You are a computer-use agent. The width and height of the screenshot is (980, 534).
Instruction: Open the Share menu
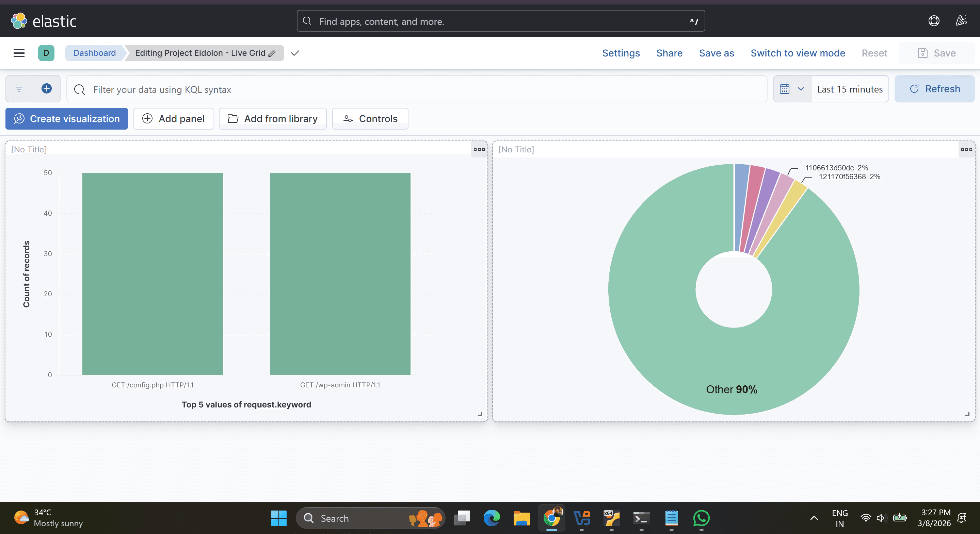669,53
